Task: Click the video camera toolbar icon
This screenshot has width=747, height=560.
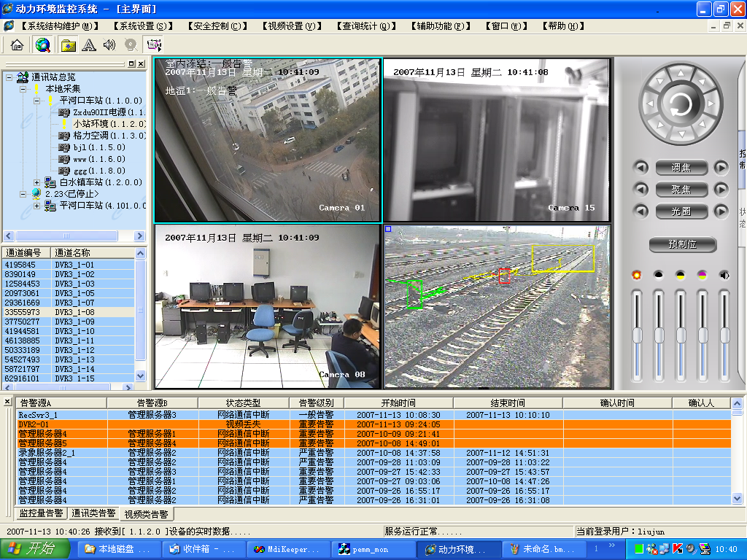Action: tap(155, 44)
